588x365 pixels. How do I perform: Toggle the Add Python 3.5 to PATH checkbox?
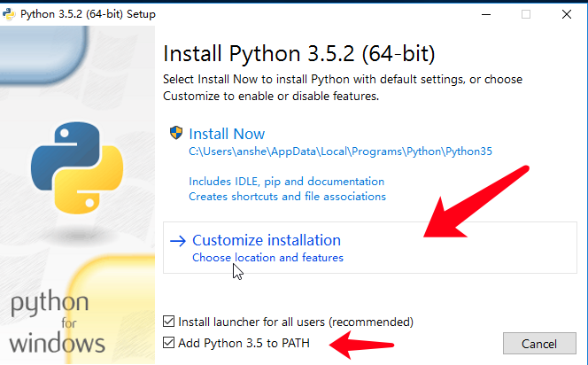pos(170,342)
